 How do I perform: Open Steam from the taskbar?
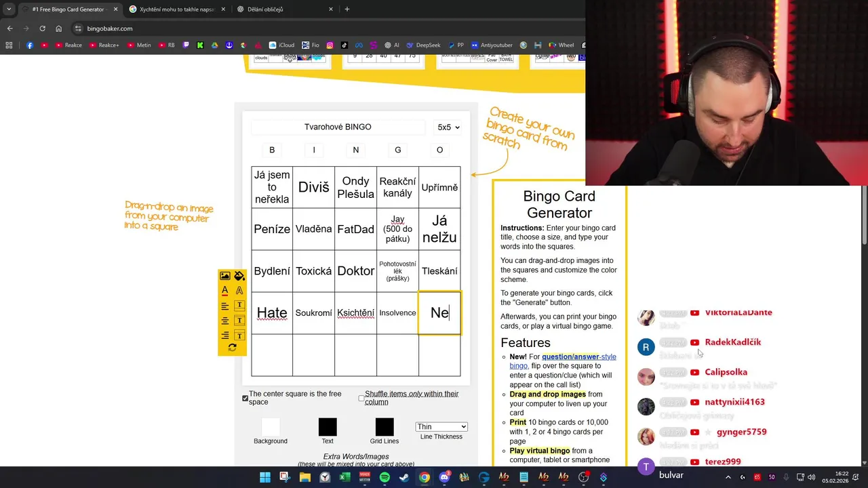[x=404, y=477]
